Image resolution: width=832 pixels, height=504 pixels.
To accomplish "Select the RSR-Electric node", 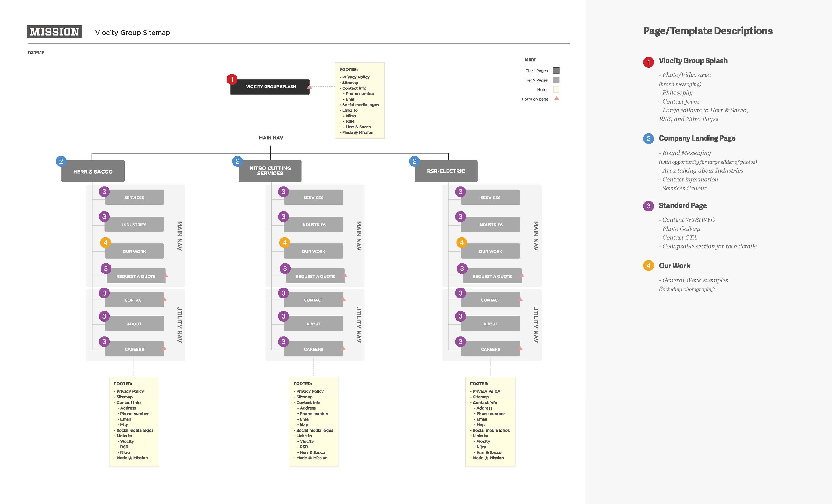I will [446, 171].
